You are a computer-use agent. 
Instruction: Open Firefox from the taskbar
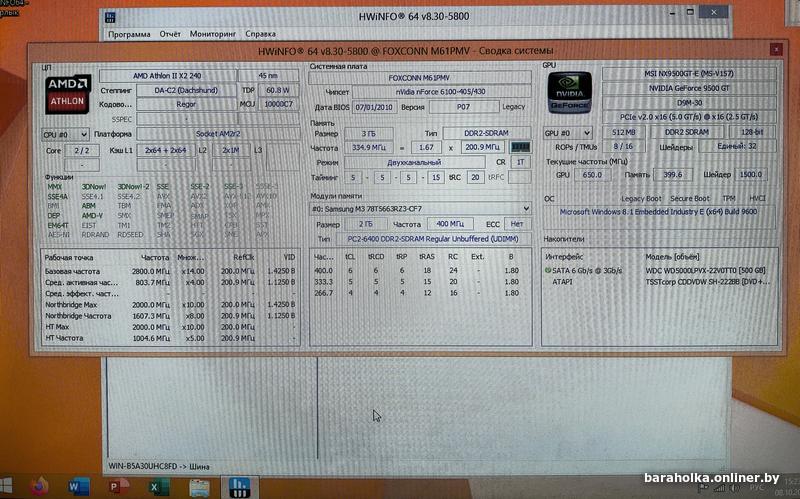pyautogui.click(x=38, y=487)
